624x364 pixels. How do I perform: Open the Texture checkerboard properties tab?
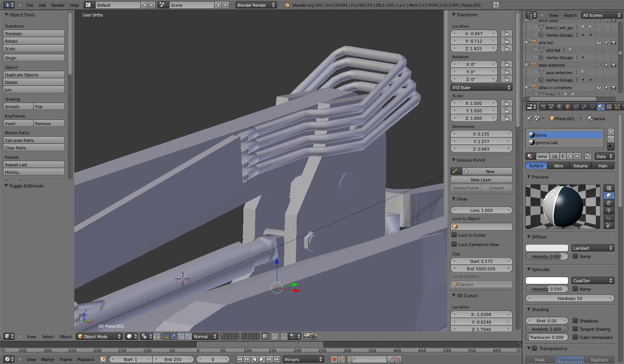pyautogui.click(x=609, y=107)
